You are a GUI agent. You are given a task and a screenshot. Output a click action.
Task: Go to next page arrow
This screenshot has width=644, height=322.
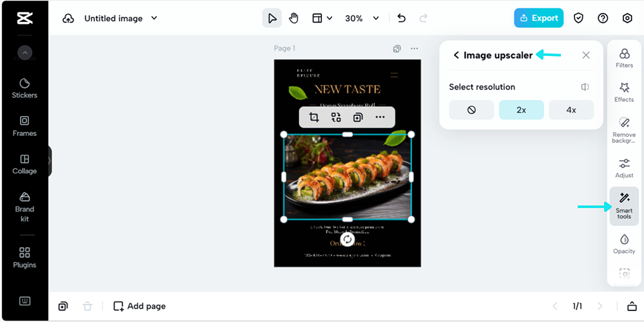(x=600, y=306)
